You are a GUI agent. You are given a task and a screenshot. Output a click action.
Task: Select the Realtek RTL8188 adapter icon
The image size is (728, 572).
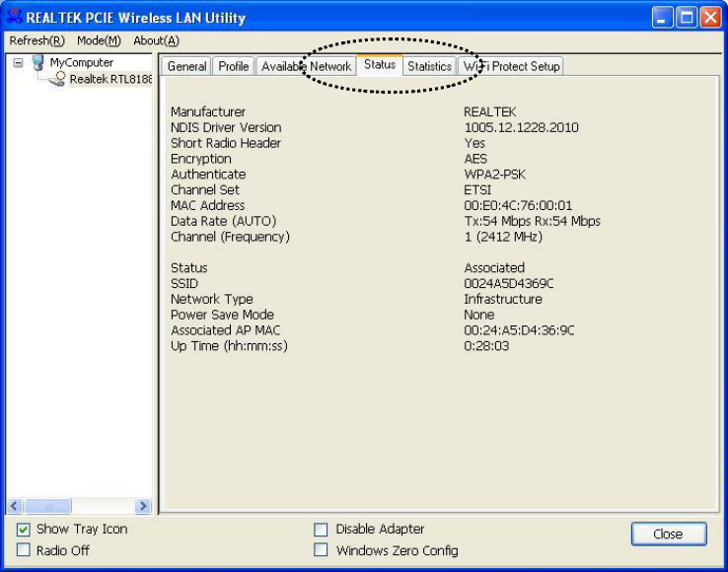[58, 79]
